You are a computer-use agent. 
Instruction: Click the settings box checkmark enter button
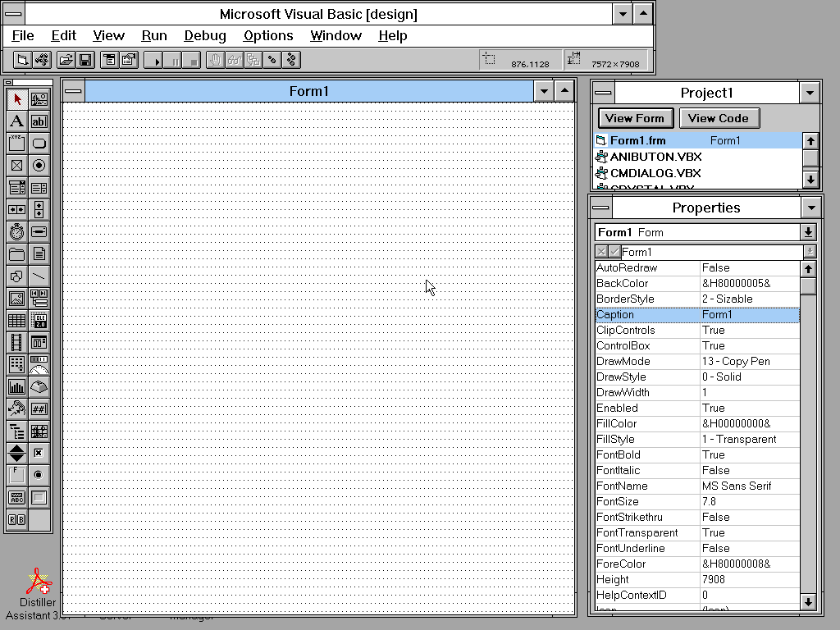click(614, 251)
